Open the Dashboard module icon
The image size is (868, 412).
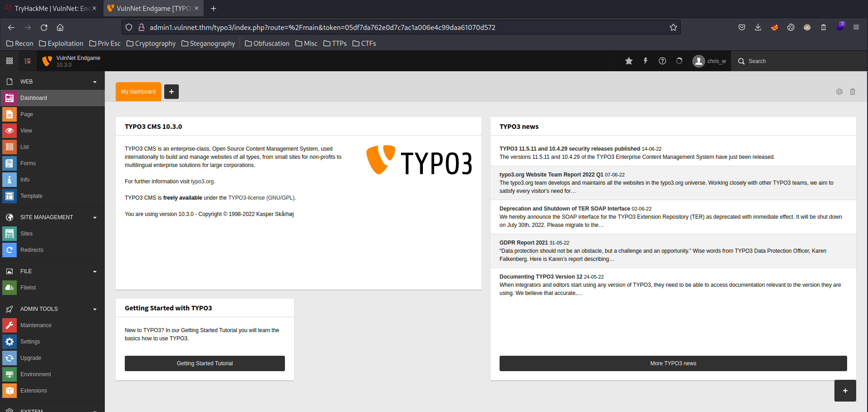[10, 98]
